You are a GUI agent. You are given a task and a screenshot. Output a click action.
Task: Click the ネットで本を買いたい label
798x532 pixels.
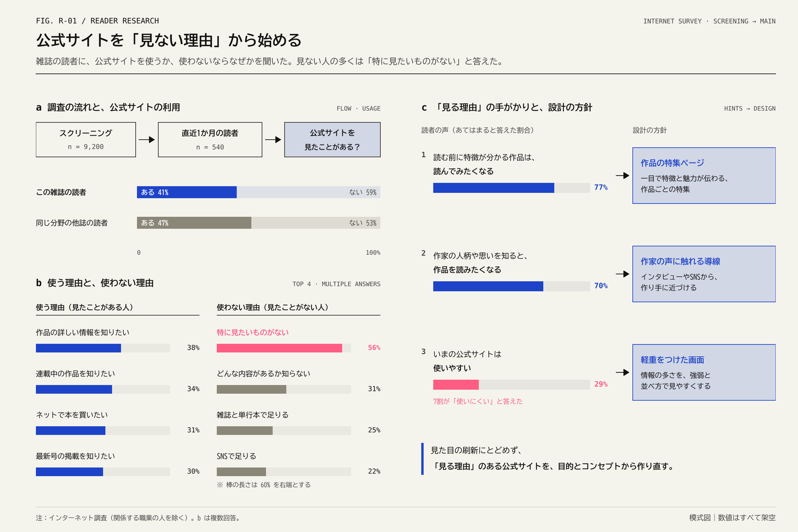point(72,415)
